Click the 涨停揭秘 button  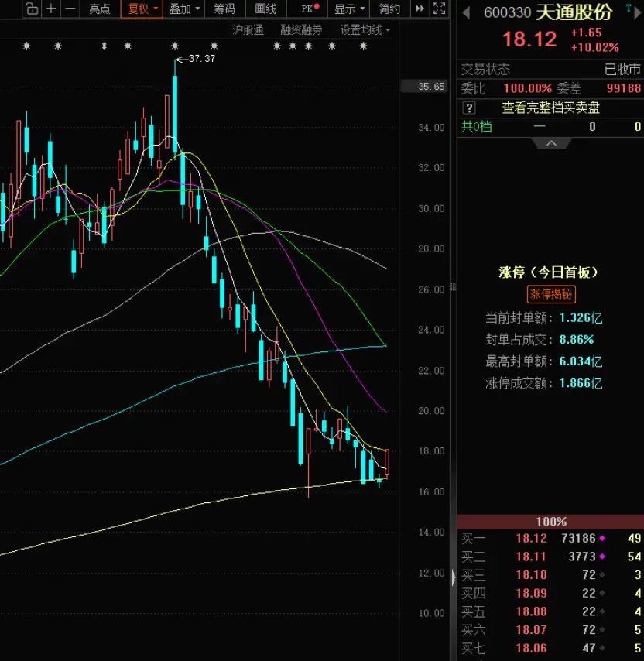pyautogui.click(x=551, y=294)
